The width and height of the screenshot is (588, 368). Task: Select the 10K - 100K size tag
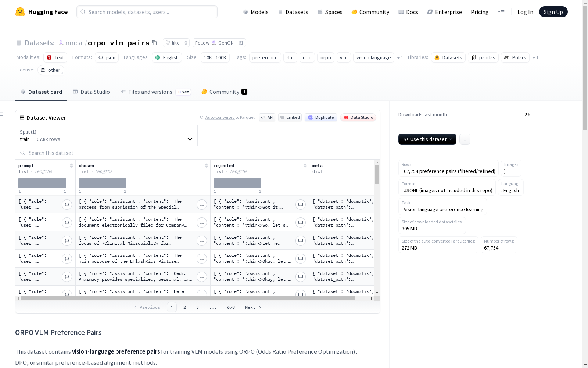[x=215, y=58]
